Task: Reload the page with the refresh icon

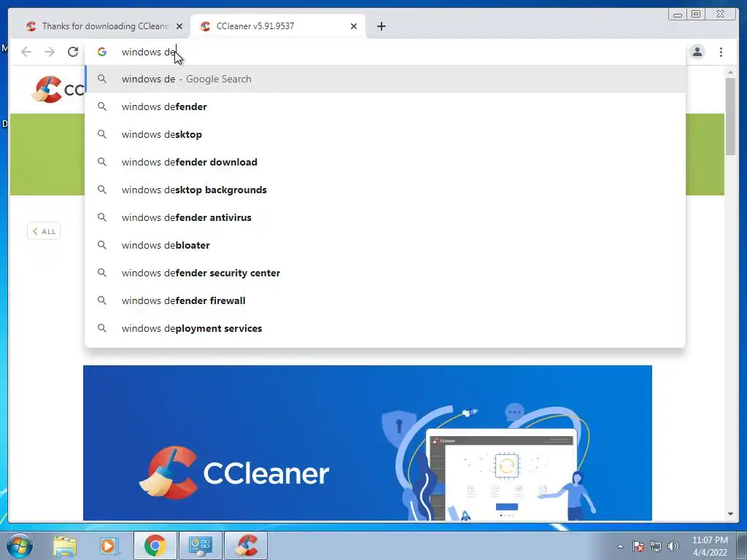Action: pos(73,52)
